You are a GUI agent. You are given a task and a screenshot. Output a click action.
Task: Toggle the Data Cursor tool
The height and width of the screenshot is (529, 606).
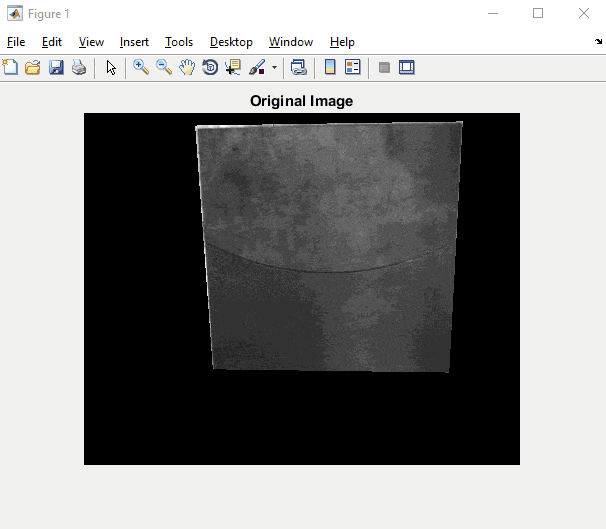point(233,68)
